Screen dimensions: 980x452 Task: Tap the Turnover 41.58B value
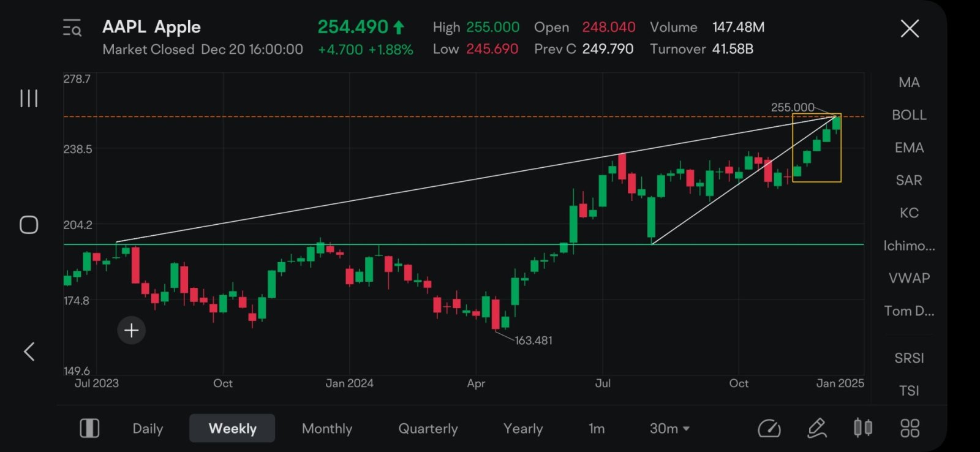coord(733,48)
